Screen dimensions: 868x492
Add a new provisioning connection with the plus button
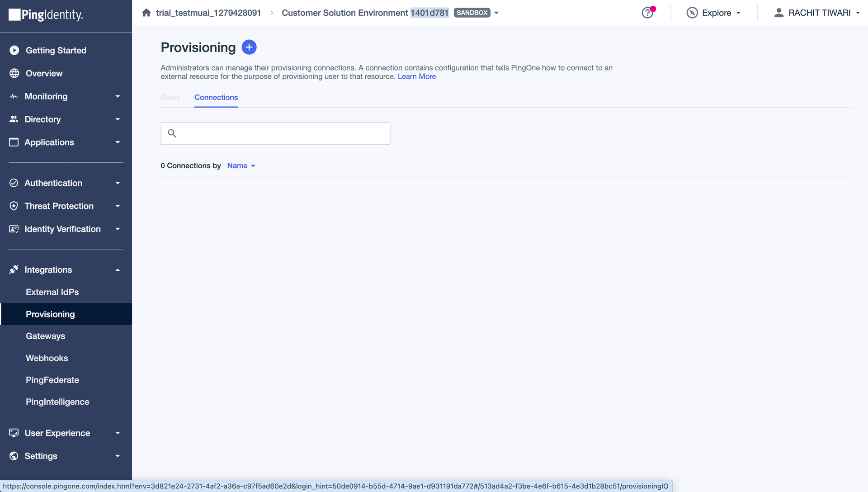[249, 47]
